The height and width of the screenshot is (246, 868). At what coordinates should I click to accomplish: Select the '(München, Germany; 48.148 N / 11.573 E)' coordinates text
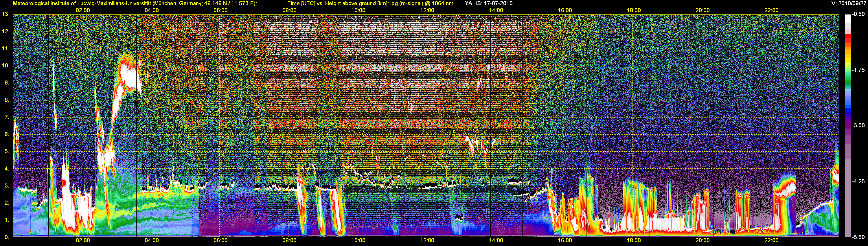pos(205,3)
